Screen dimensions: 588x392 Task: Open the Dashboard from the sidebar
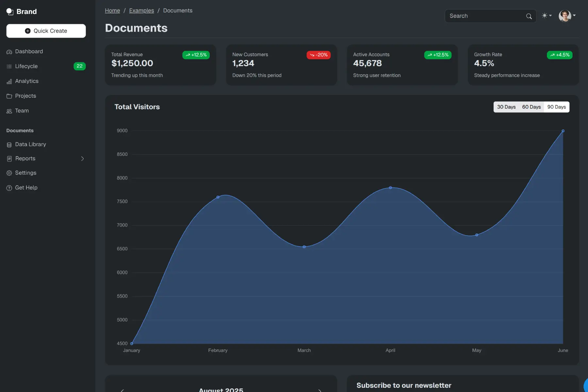(29, 51)
